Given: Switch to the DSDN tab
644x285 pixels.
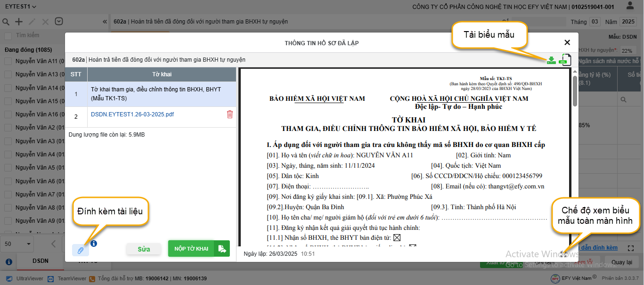Looking at the screenshot, I should 40,261.
